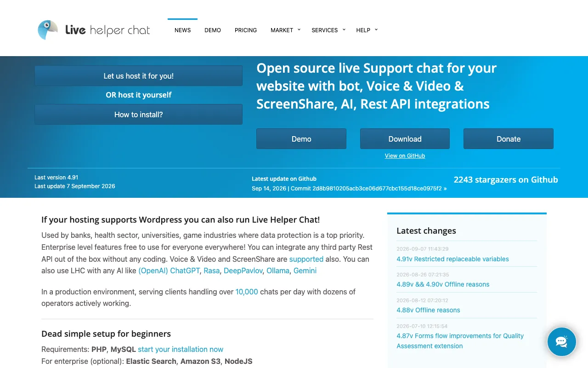
Task: Open '4.87v Forms flow improvements' change
Action: tap(460, 341)
